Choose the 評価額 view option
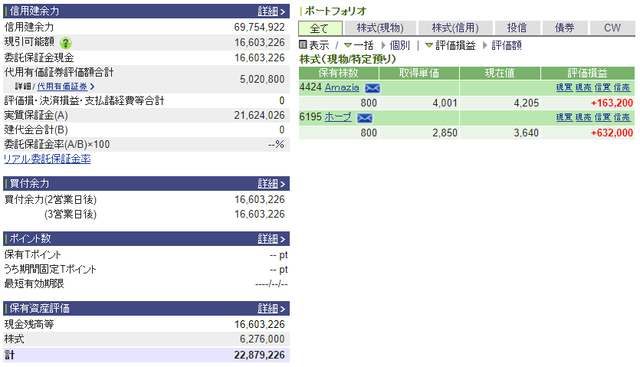640x367 pixels. point(507,45)
